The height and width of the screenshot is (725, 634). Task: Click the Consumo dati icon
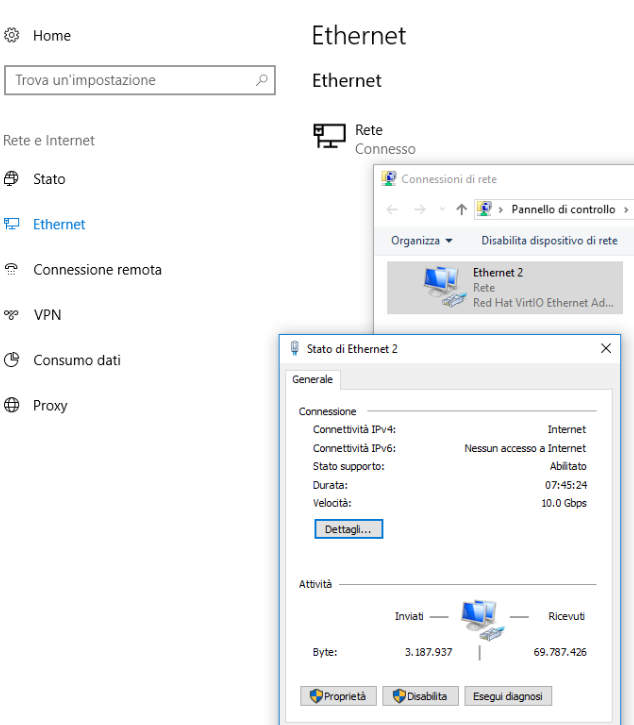[x=12, y=360]
